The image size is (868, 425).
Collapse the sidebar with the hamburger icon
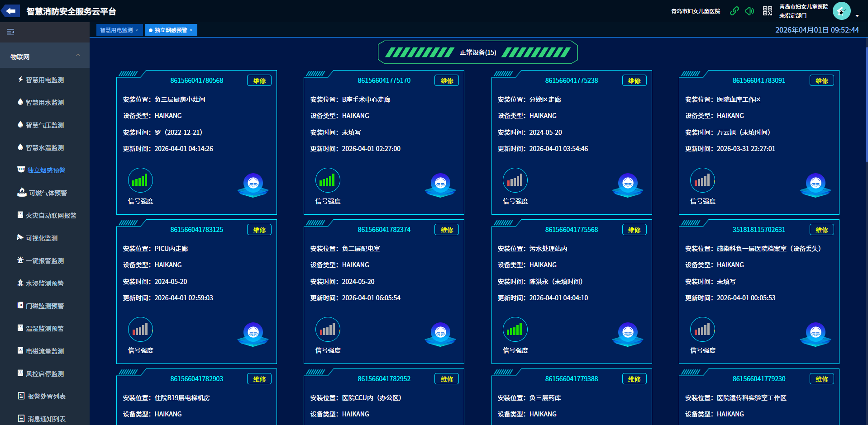(10, 32)
